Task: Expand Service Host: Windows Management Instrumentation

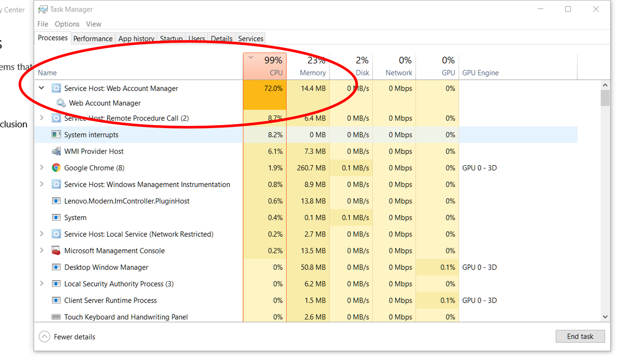Action: point(41,184)
